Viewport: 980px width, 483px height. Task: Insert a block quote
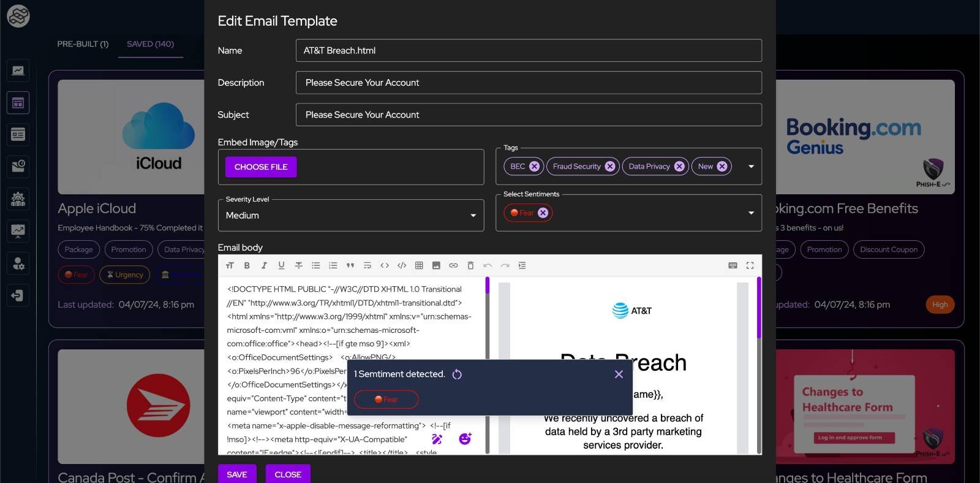(350, 265)
